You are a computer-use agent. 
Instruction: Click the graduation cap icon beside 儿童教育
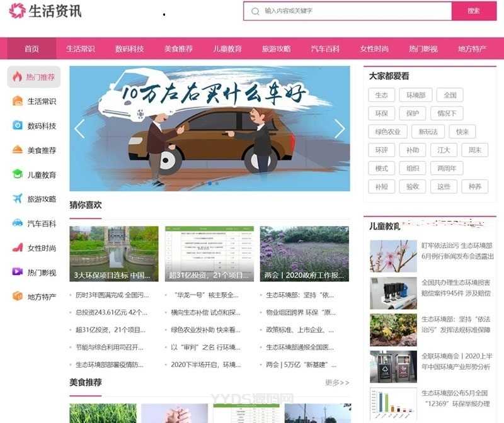[18, 174]
